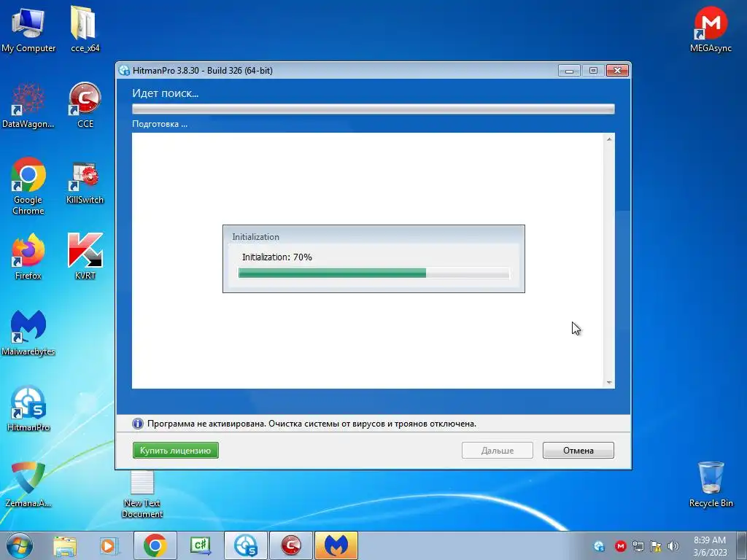Click scrollbar up arrow in results pane
This screenshot has width=747, height=560.
609,139
